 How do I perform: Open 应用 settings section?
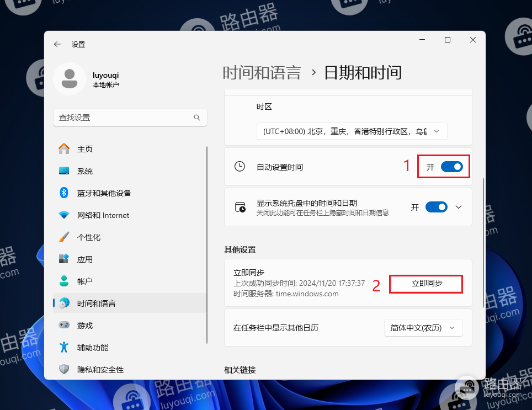130,259
